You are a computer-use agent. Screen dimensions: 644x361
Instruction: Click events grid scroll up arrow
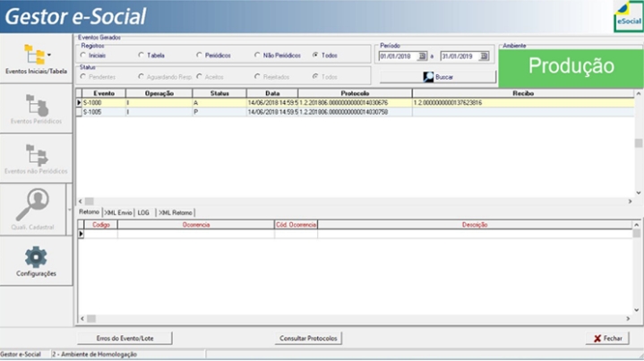pyautogui.click(x=639, y=94)
